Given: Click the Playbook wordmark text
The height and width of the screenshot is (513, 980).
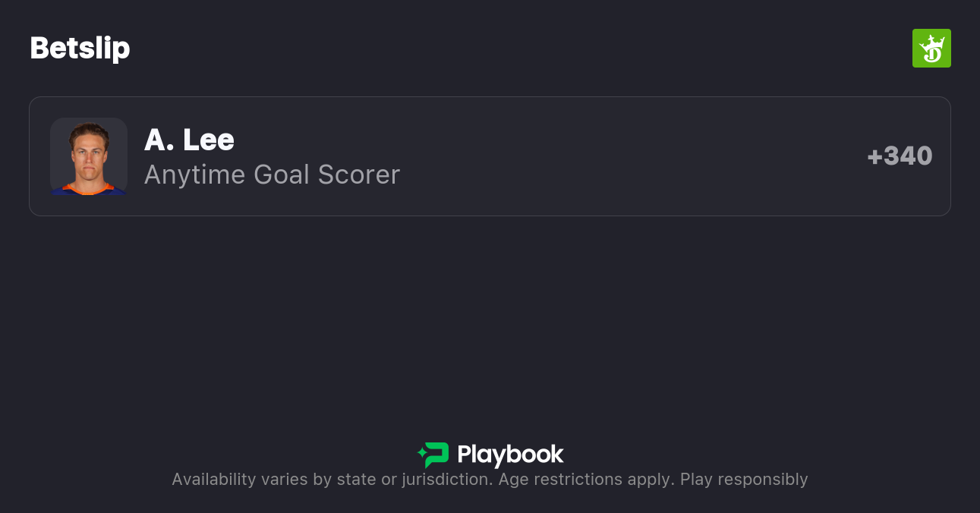Looking at the screenshot, I should click(x=510, y=455).
